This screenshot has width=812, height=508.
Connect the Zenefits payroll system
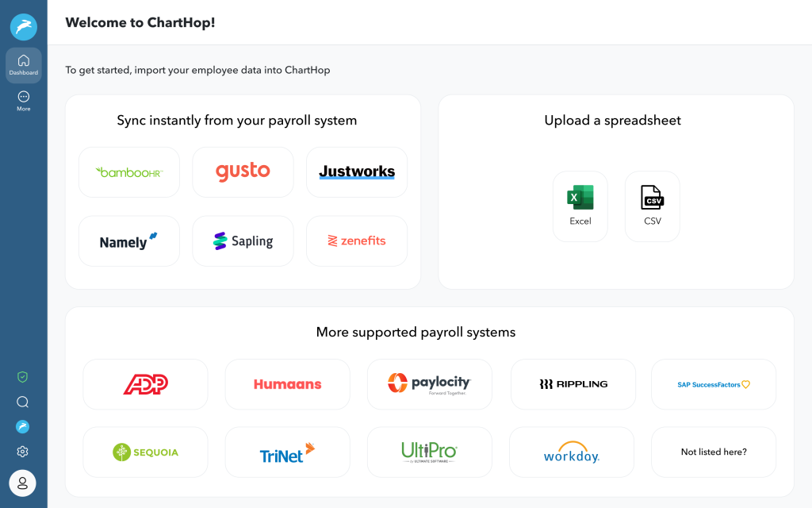pyautogui.click(x=357, y=241)
